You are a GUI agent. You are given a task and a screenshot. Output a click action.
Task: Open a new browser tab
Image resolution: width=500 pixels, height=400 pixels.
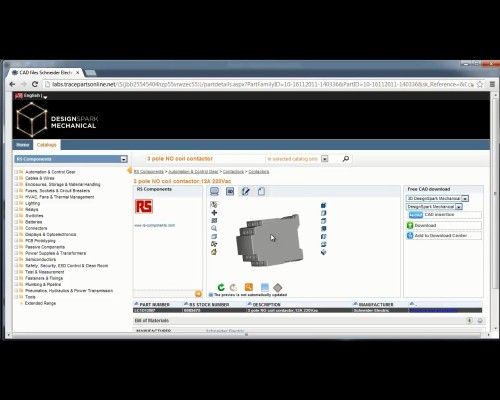point(90,72)
